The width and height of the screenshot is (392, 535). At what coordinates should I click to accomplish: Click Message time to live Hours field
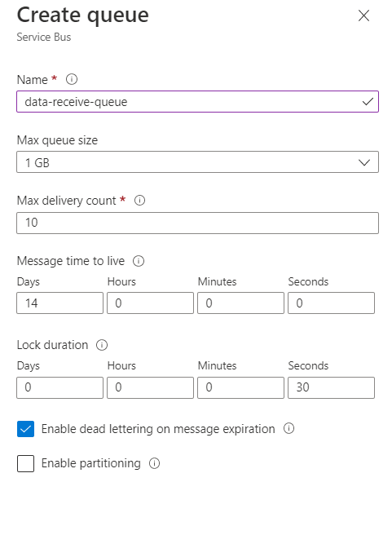point(150,303)
